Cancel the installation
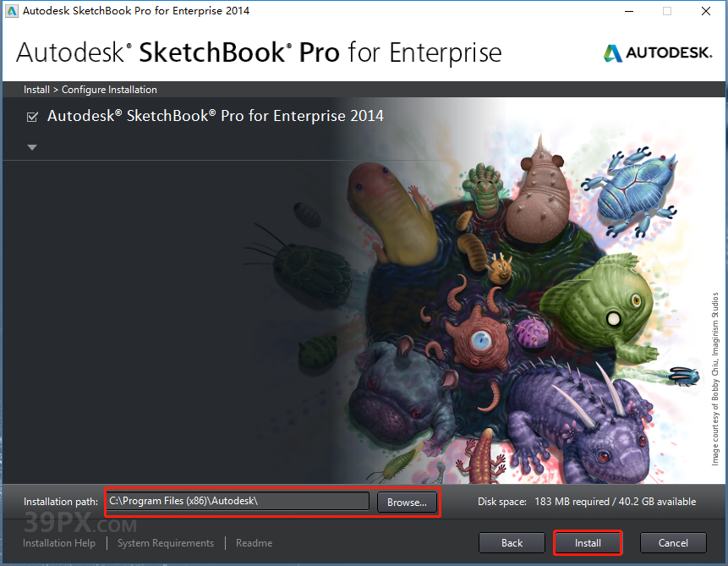 tap(673, 543)
